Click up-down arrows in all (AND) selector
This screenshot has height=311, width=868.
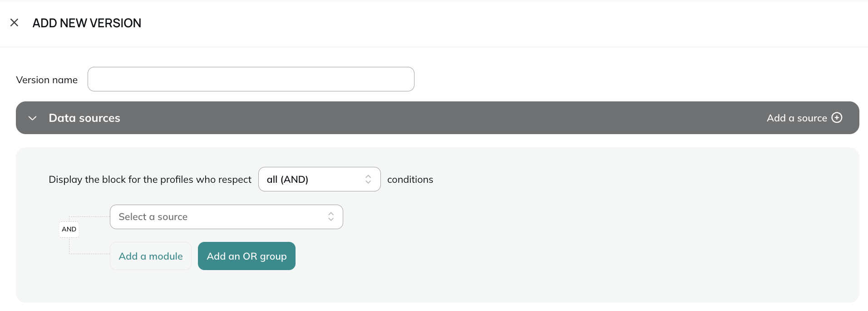coord(368,179)
